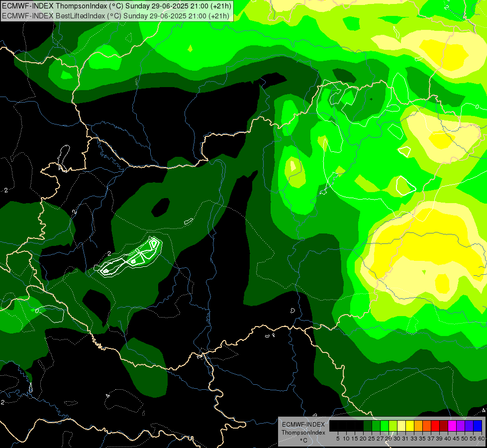Click the °C unit label in the legend
This screenshot has width=487, height=448.
coord(303,441)
